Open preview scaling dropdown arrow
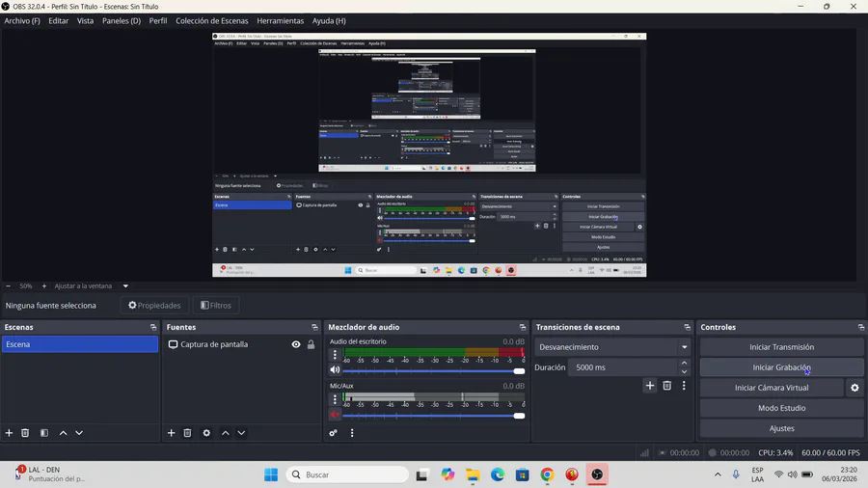The width and height of the screenshot is (868, 488). pos(125,286)
